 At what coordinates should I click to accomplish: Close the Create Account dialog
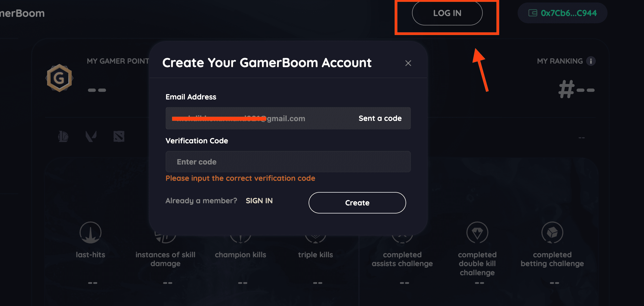point(408,63)
